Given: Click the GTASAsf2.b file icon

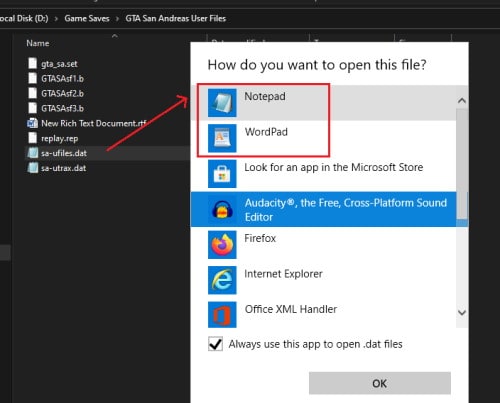Looking at the screenshot, I should pos(32,93).
